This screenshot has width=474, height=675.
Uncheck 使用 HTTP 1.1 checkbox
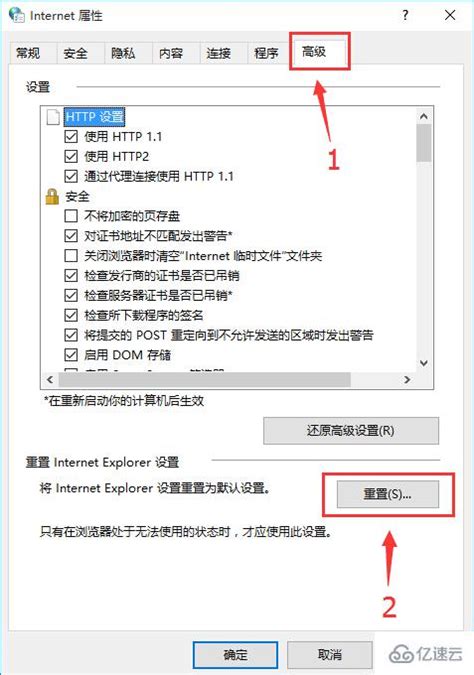coord(71,136)
